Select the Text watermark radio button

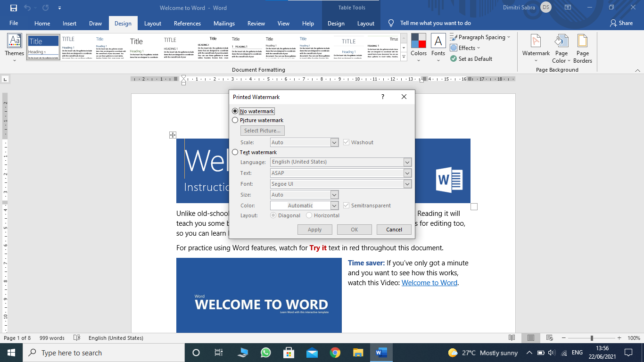[235, 152]
